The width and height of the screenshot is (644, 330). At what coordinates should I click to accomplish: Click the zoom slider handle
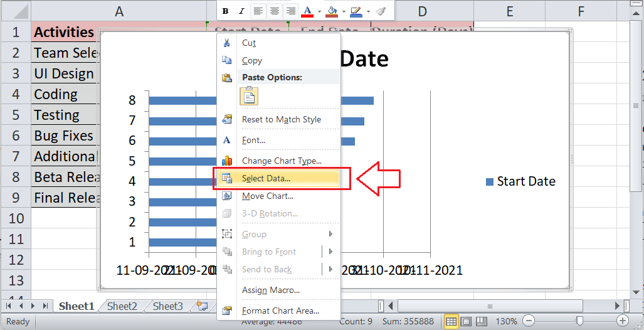pyautogui.click(x=579, y=321)
